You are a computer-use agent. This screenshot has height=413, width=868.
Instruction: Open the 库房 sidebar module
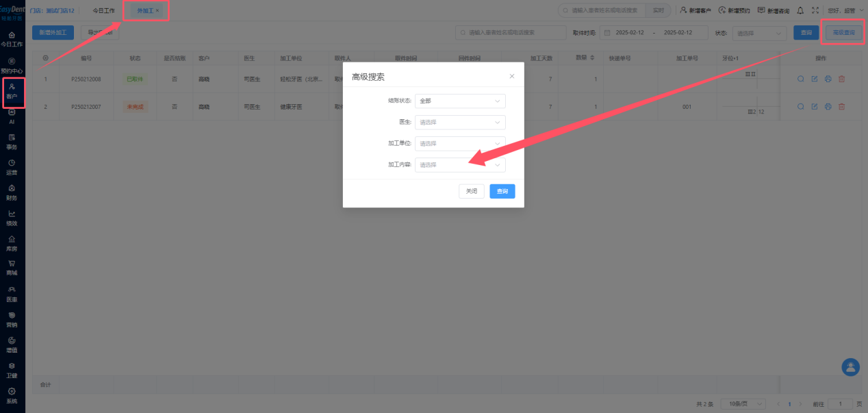(12, 243)
